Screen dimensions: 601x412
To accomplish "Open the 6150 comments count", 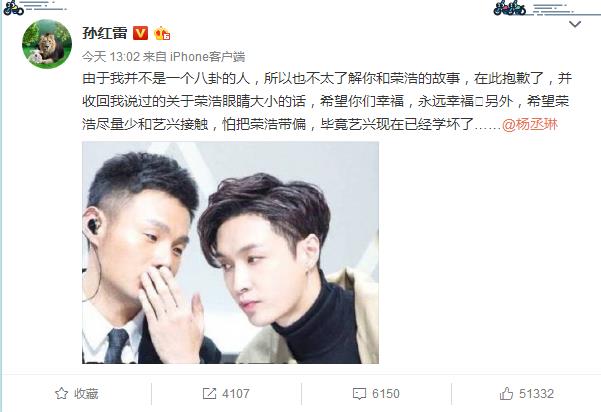I will [386, 394].
